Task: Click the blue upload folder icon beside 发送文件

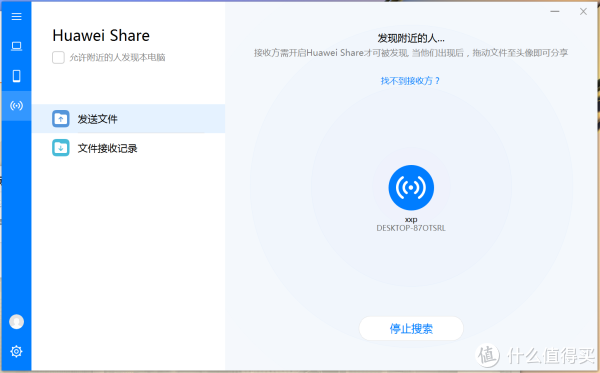Action: 60,119
